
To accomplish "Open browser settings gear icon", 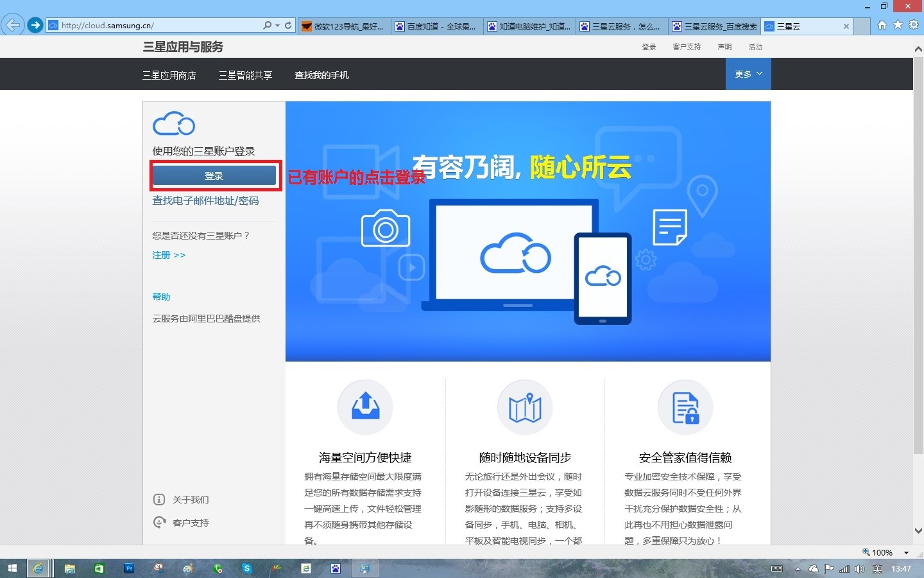I will pyautogui.click(x=914, y=25).
